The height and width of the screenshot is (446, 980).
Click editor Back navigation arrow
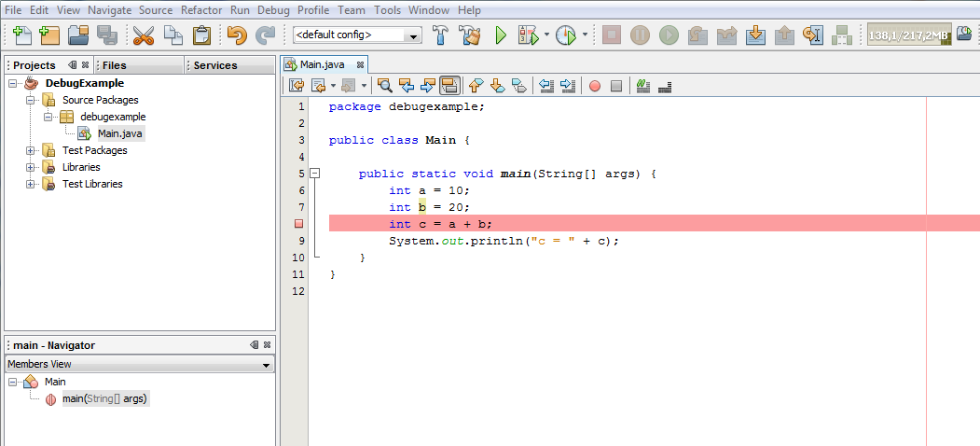pos(319,86)
